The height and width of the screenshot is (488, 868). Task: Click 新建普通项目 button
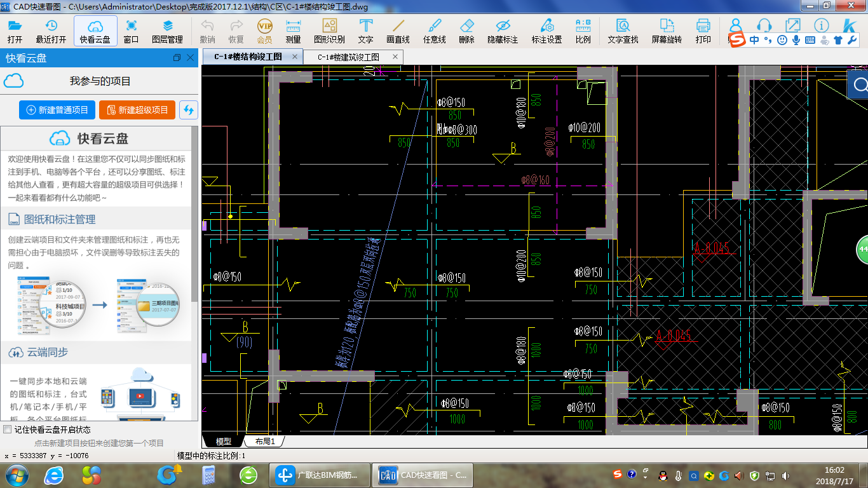[x=57, y=110]
